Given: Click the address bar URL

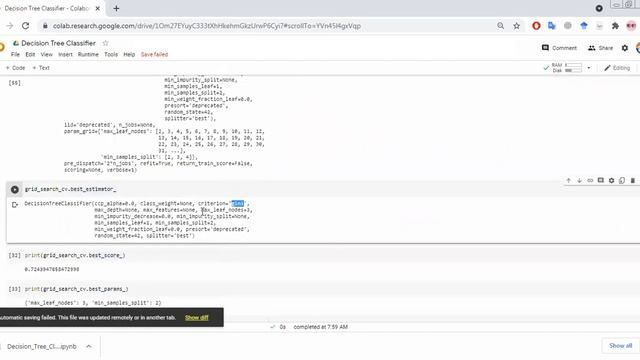Looking at the screenshot, I should click(x=207, y=26).
